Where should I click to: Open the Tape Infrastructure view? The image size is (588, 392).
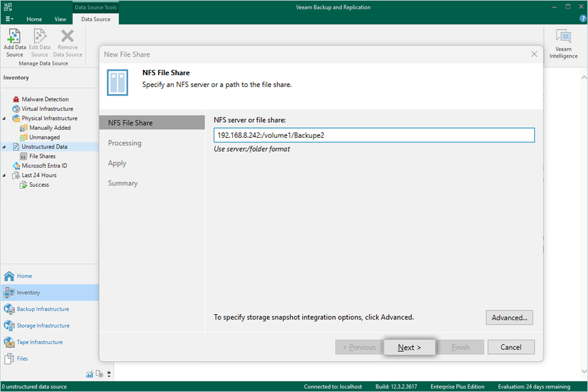[x=40, y=342]
